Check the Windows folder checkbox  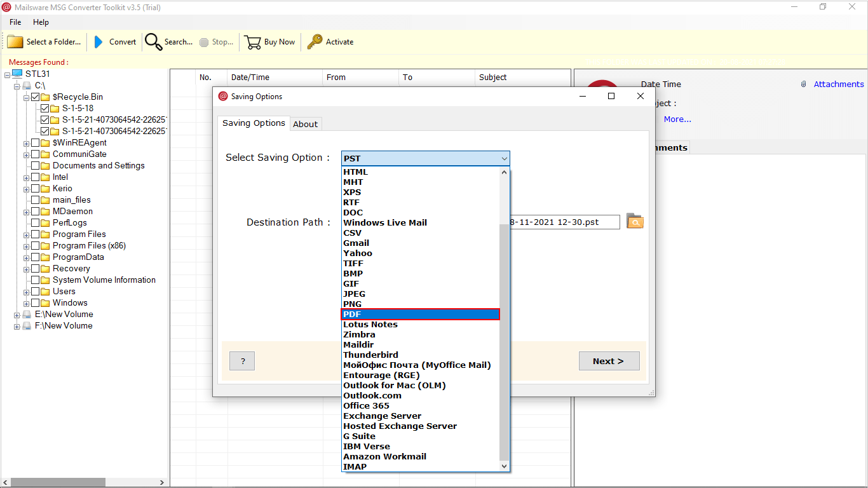[34, 302]
